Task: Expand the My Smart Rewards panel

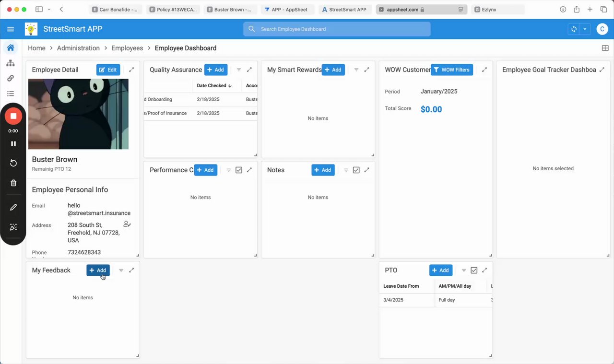Action: (366, 70)
